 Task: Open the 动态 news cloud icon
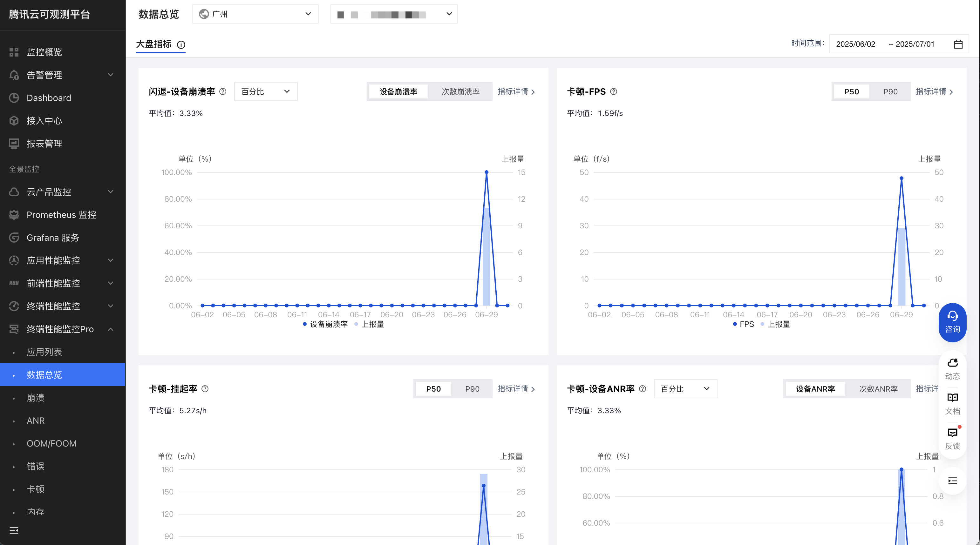tap(952, 363)
